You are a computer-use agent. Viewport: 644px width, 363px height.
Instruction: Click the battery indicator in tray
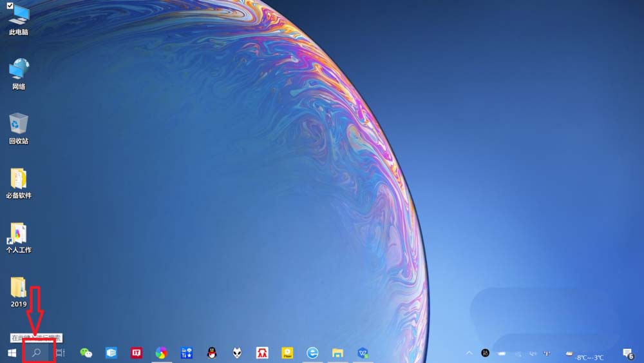click(502, 353)
